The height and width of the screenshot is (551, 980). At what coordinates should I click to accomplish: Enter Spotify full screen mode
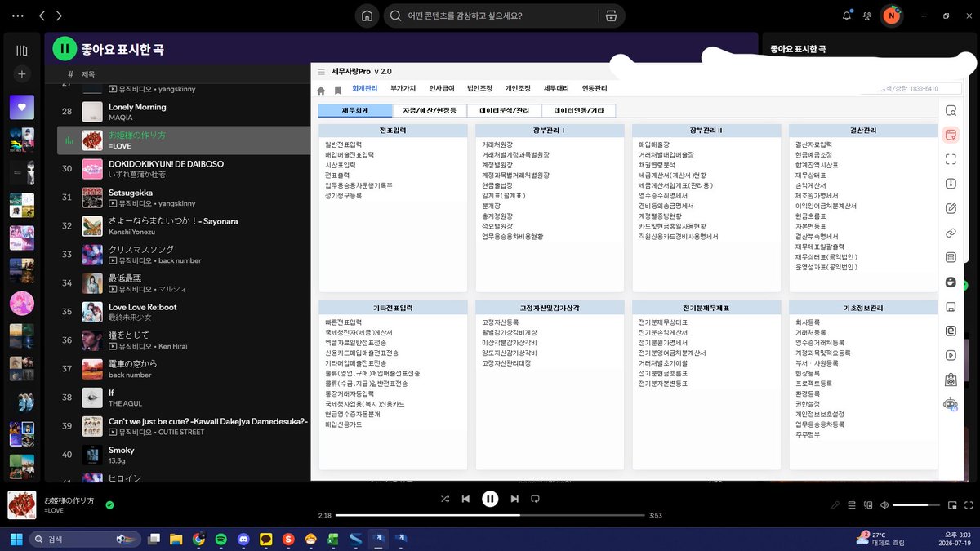pos(968,505)
